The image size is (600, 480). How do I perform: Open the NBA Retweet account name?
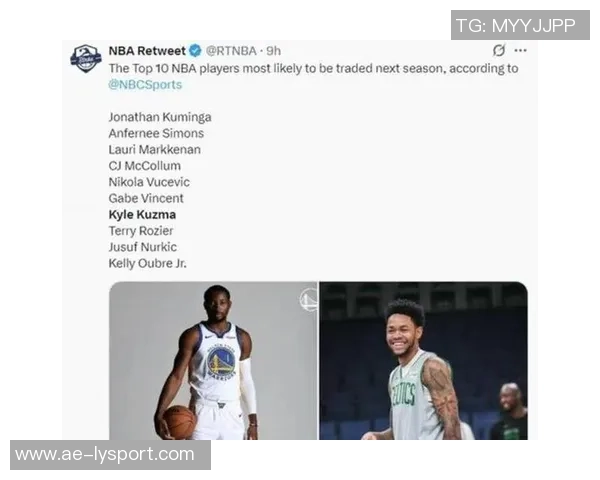click(x=147, y=51)
